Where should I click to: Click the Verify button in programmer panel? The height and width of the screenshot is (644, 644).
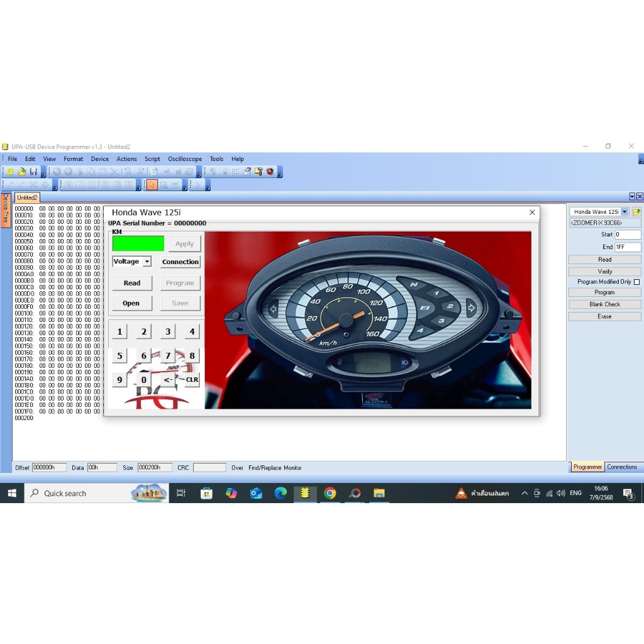coord(604,272)
